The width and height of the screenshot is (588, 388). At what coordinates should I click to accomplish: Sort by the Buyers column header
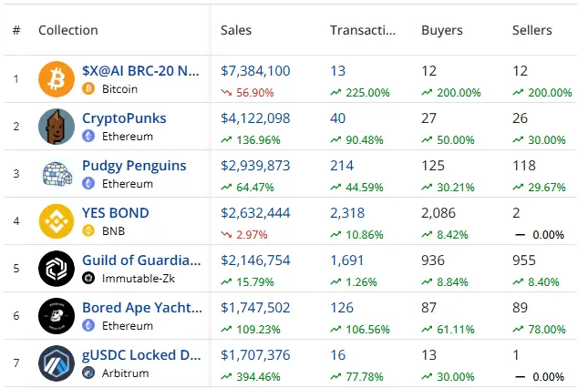coord(441,30)
